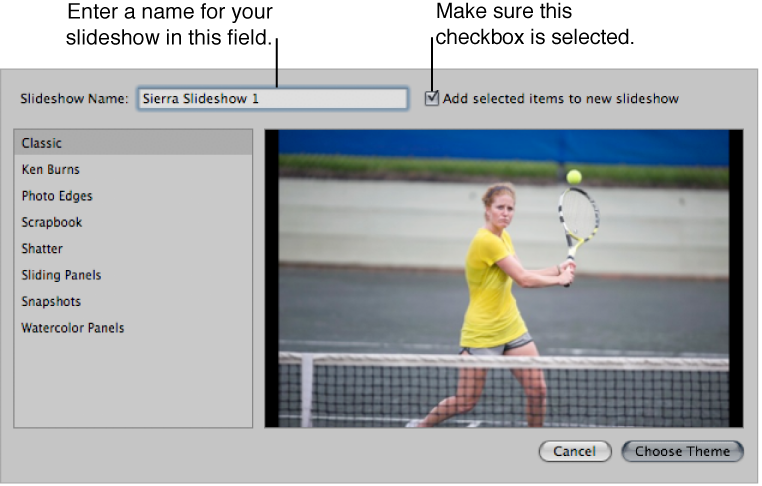762x486 pixels.
Task: Select the Snapshots theme
Action: pyautogui.click(x=133, y=301)
